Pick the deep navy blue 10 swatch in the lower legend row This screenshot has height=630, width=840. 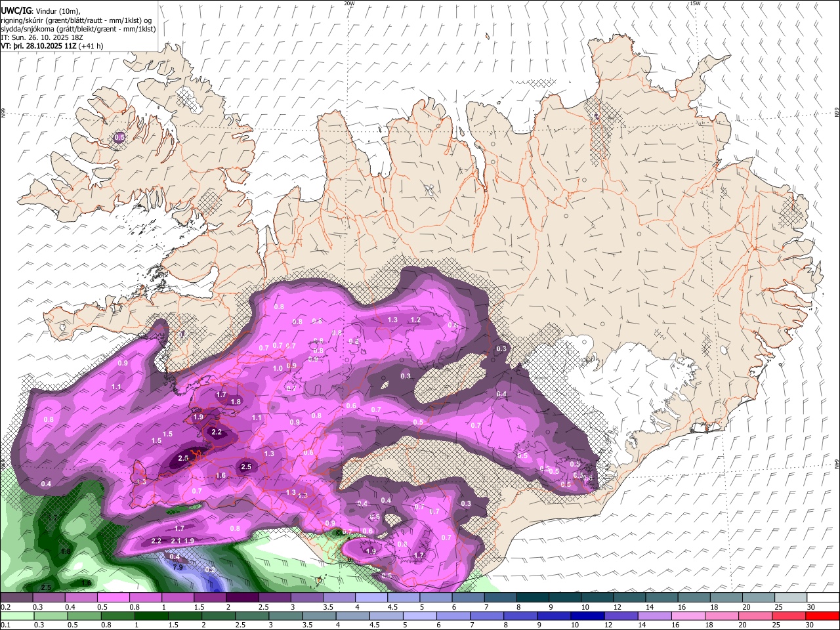point(586,616)
